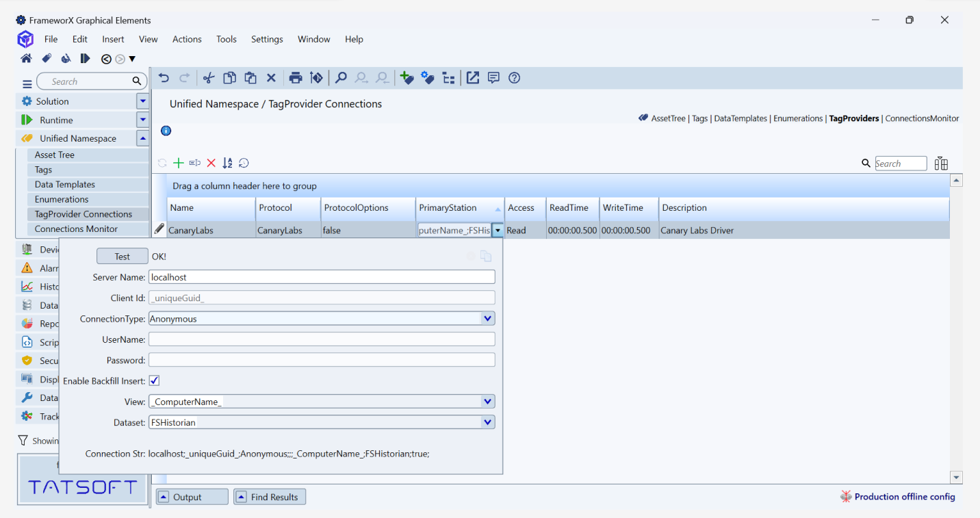This screenshot has width=980, height=518.
Task: Add a new tag with the green-plus tag icon
Action: point(407,78)
